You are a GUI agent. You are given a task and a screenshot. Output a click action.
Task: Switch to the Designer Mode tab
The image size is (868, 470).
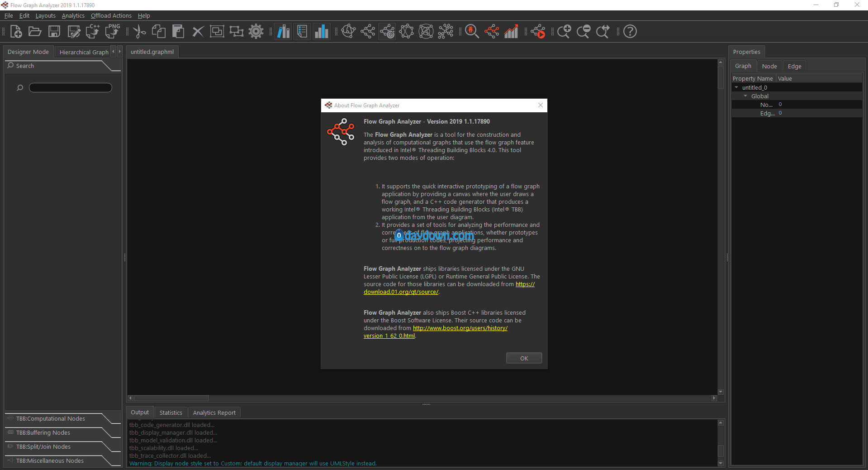click(x=28, y=52)
